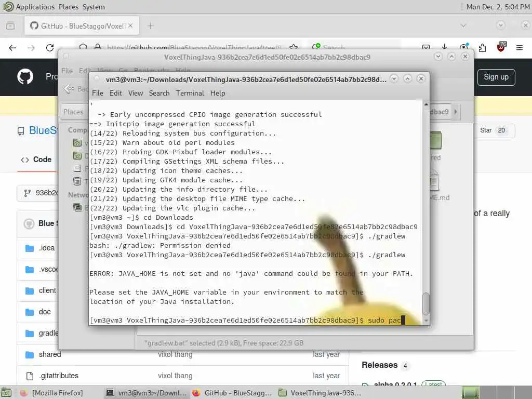The width and height of the screenshot is (532, 399).
Task: Open the terminal's View menu
Action: [136, 94]
